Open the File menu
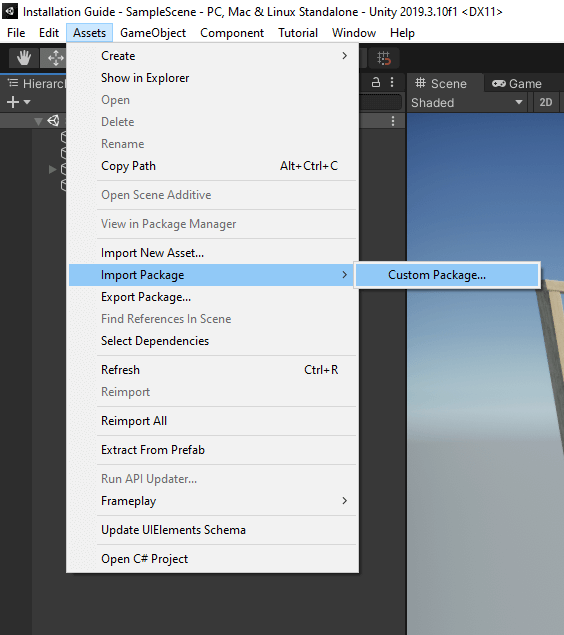The image size is (564, 635). tap(16, 33)
